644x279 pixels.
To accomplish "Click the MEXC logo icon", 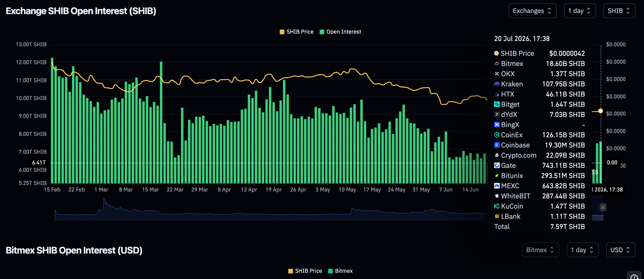I will click(x=497, y=186).
